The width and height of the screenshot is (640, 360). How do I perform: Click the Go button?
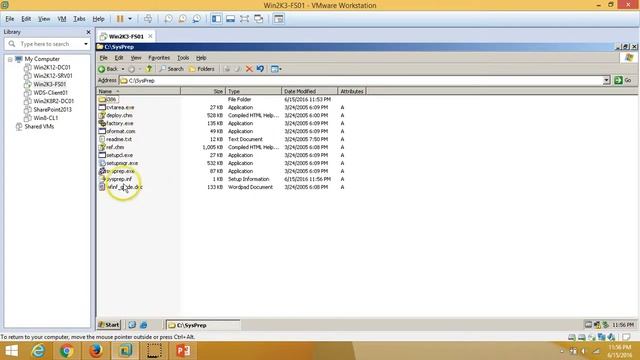[x=623, y=80]
